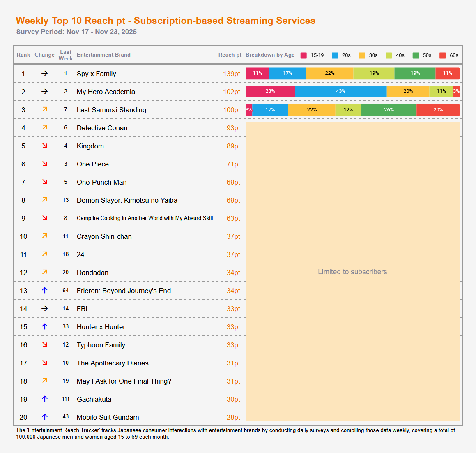Click the 28pt reach value
The image size is (476, 453).
coord(233,417)
